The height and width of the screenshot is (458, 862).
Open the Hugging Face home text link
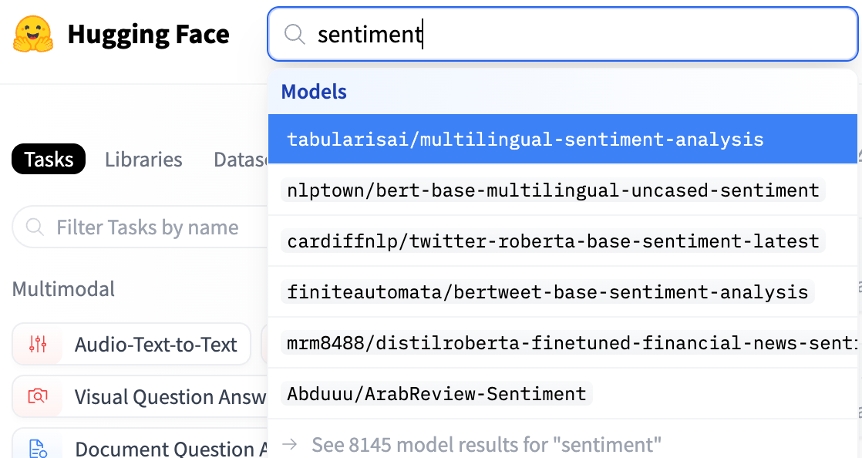tap(148, 34)
